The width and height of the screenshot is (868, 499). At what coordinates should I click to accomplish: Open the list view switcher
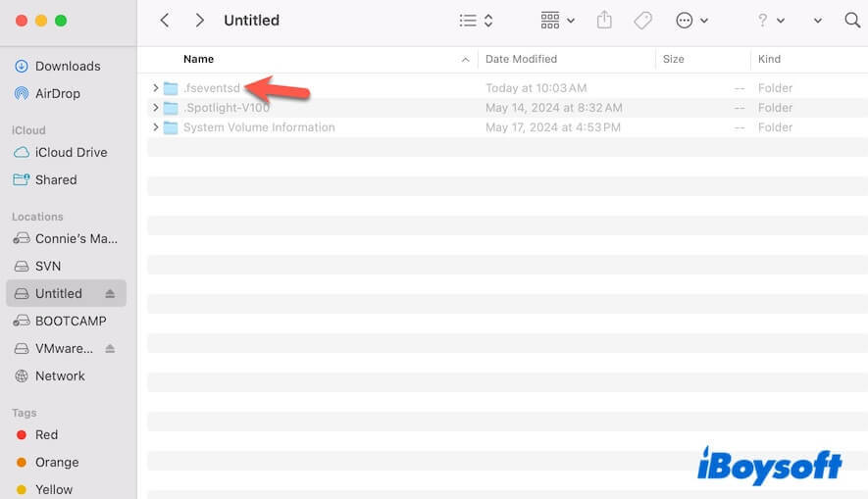[x=476, y=21]
